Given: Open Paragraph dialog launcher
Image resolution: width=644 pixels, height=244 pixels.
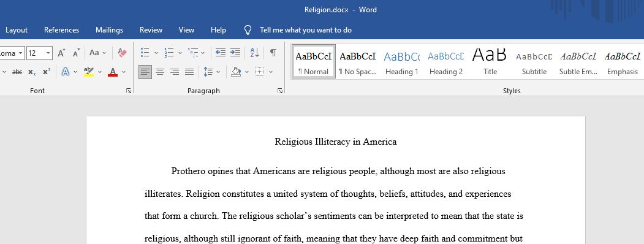Looking at the screenshot, I should [279, 91].
